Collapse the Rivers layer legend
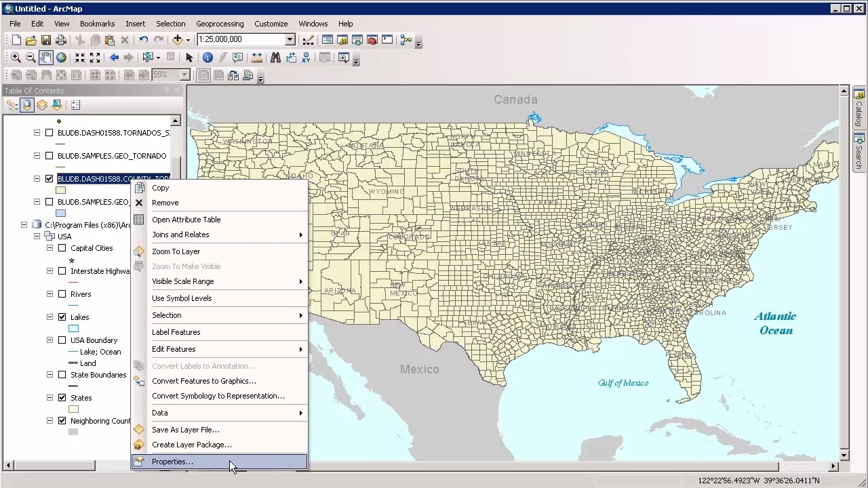This screenshot has width=868, height=488. [x=50, y=294]
